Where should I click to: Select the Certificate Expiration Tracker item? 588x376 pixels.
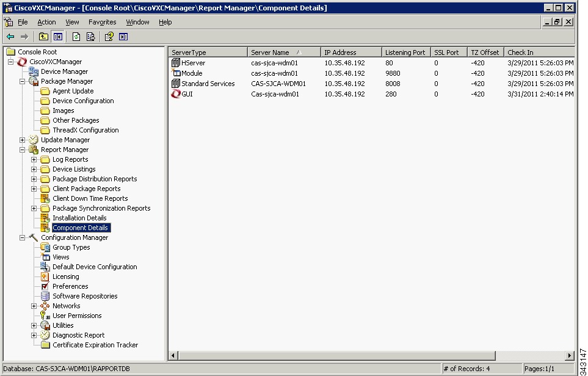95,345
